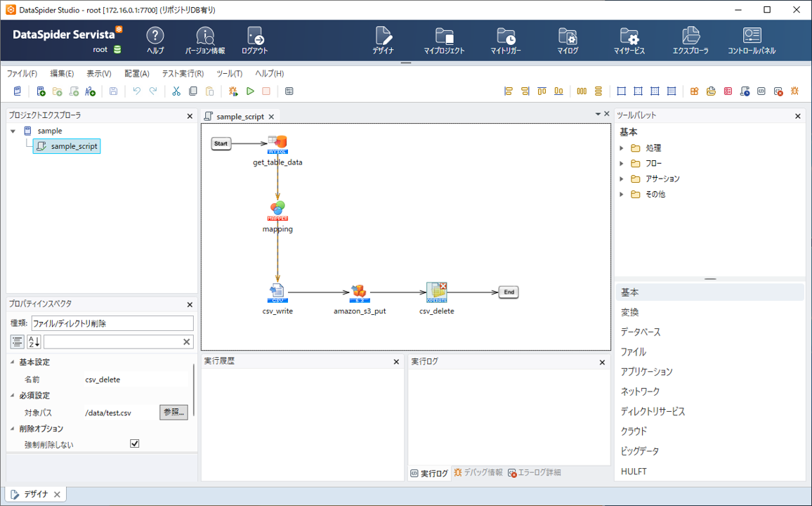
Task: Expand the 処理 palette folder
Action: pos(622,148)
